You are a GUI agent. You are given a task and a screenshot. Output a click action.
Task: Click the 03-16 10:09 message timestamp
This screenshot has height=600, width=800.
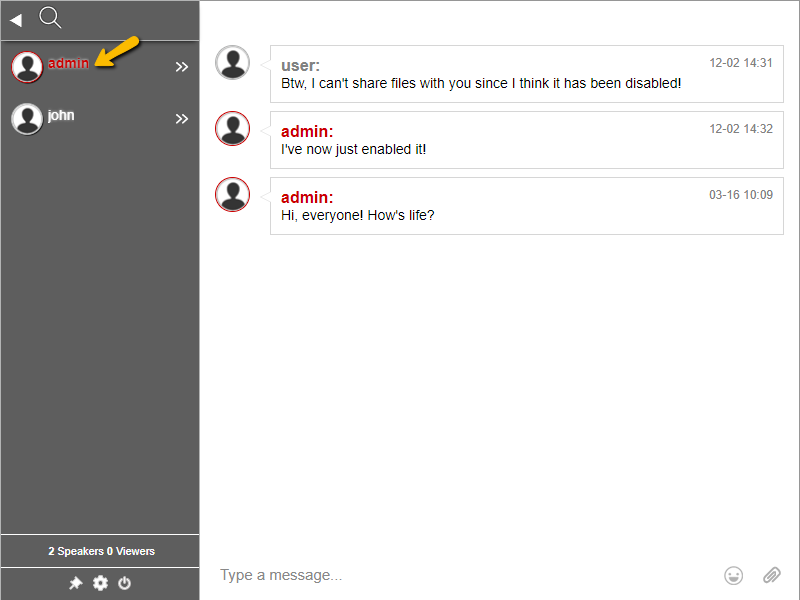(741, 195)
